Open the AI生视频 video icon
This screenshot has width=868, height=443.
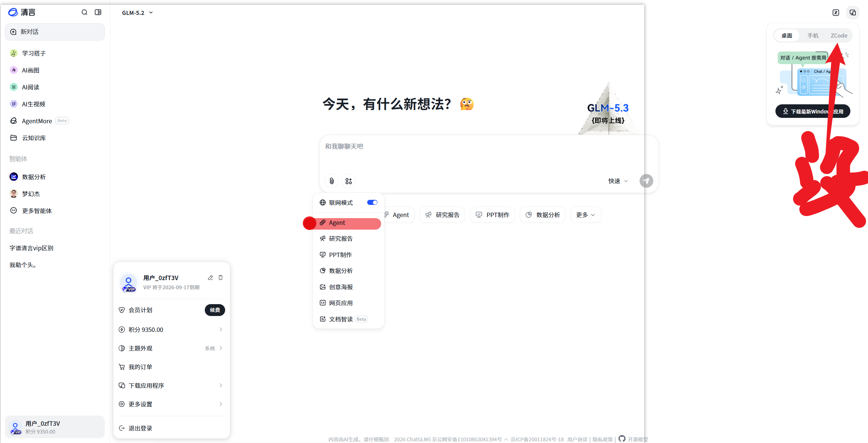tap(14, 104)
